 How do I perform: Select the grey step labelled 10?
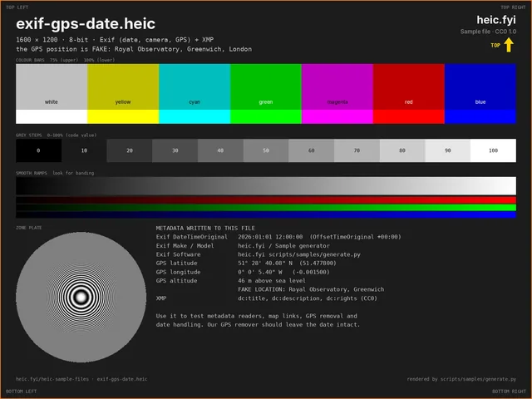pyautogui.click(x=84, y=150)
